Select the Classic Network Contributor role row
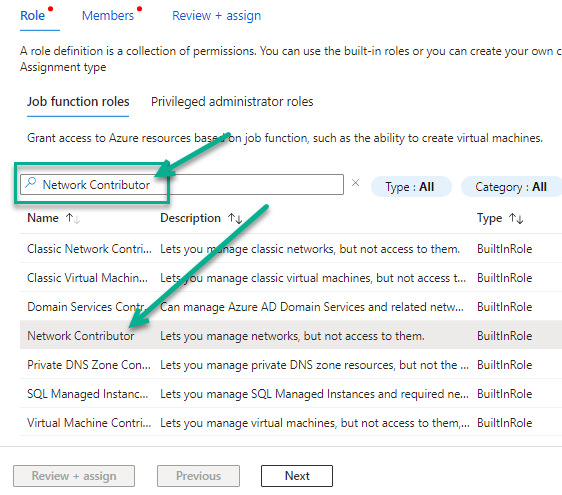 click(x=291, y=248)
